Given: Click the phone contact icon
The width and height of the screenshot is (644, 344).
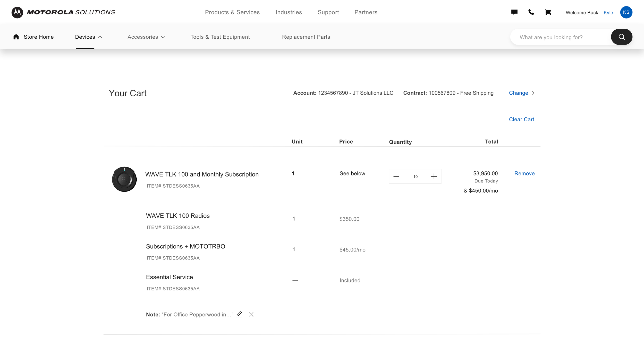Looking at the screenshot, I should tap(531, 12).
